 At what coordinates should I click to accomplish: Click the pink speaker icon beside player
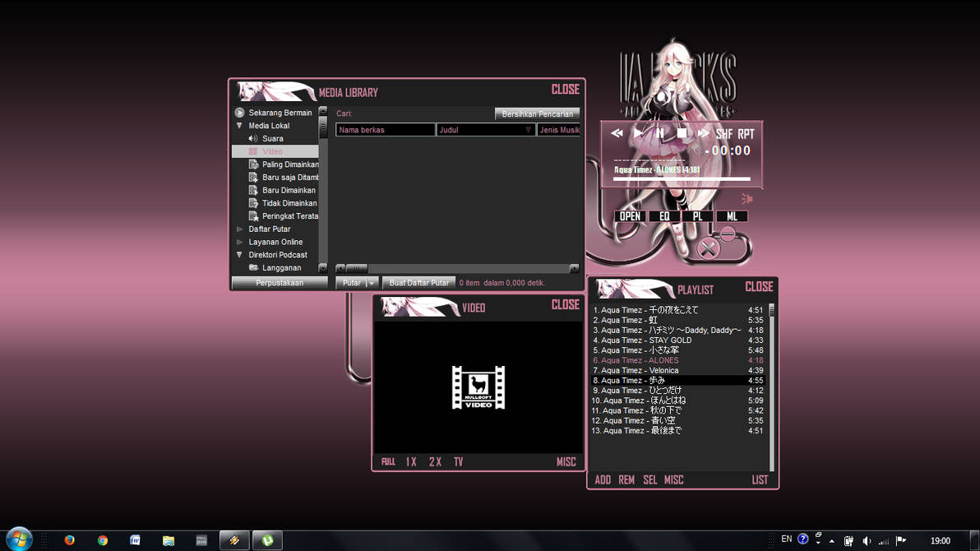pyautogui.click(x=747, y=199)
